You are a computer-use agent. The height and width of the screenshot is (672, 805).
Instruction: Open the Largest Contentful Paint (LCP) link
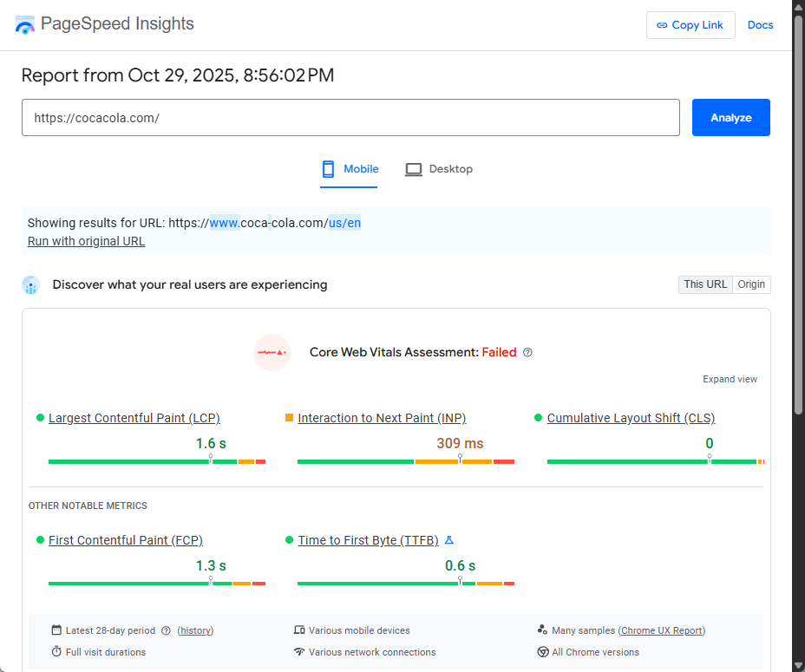134,418
